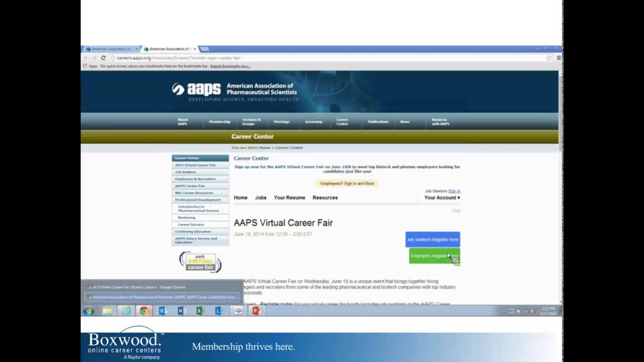Click the Import bookmarks now link
The width and height of the screenshot is (644, 362).
click(x=230, y=66)
